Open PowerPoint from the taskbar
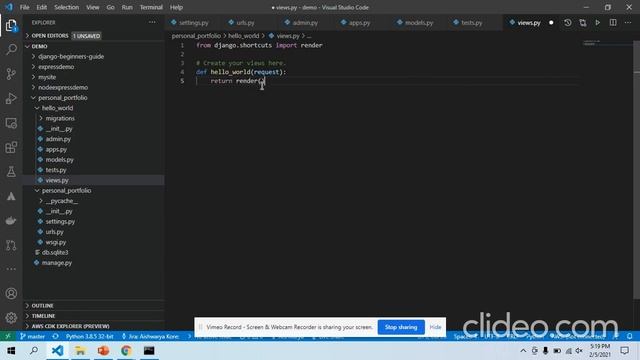 tap(103, 351)
